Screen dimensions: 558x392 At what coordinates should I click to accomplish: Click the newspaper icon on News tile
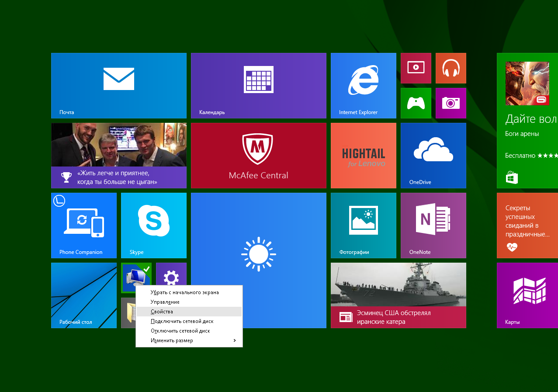(x=346, y=317)
